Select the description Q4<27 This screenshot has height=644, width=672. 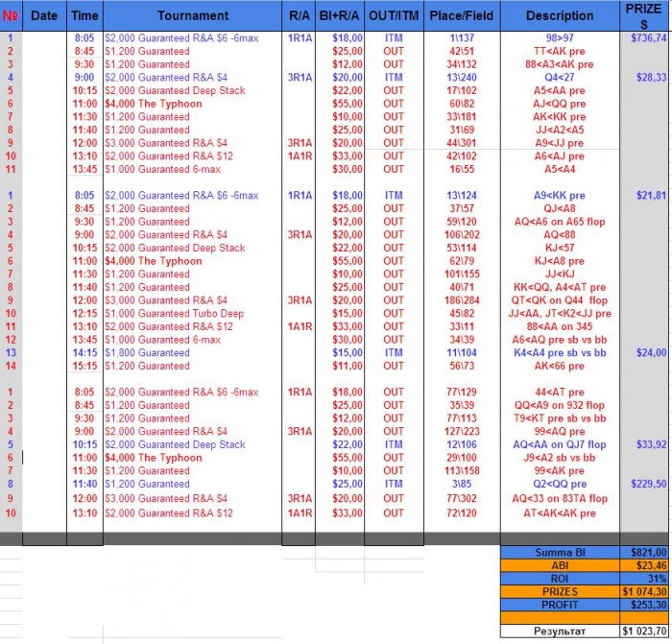560,78
